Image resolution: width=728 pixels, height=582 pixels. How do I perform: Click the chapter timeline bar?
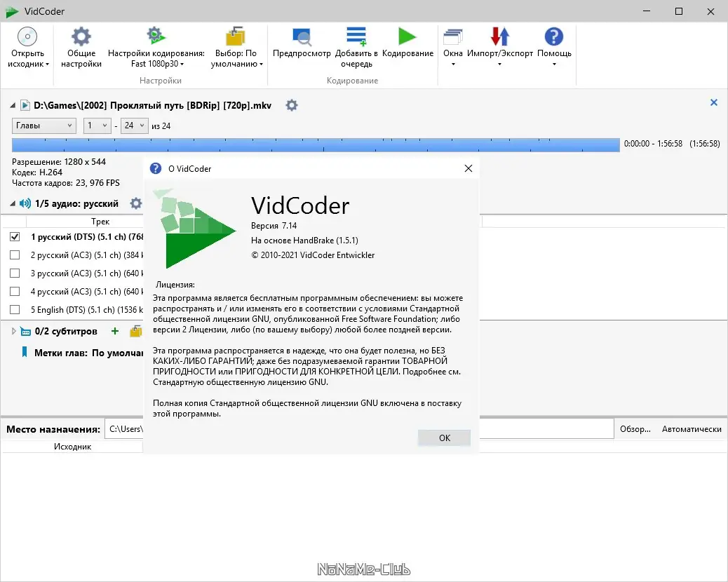pyautogui.click(x=316, y=145)
